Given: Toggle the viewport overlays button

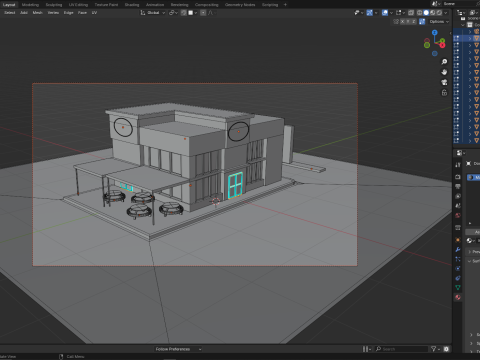Looking at the screenshot, I should (385, 13).
